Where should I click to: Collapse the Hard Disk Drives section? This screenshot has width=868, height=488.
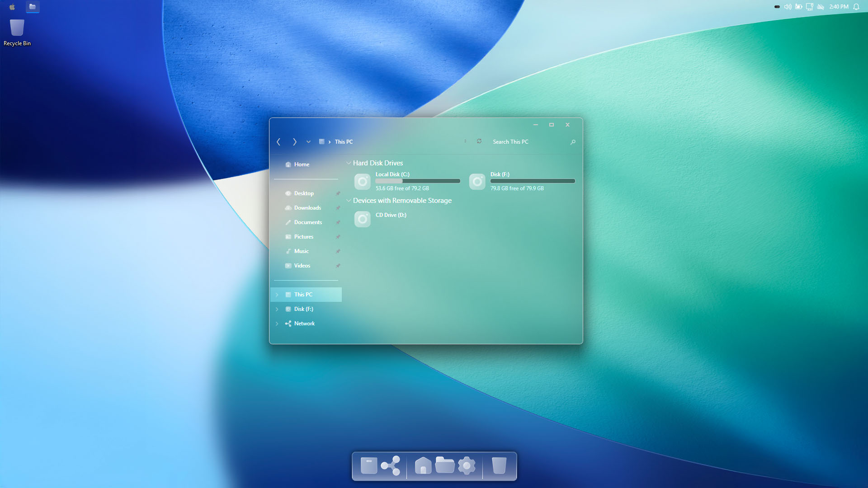pyautogui.click(x=349, y=163)
